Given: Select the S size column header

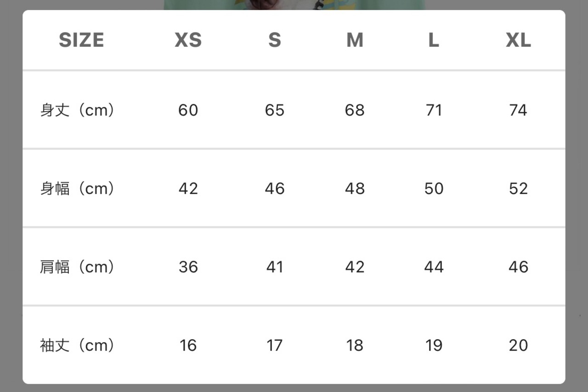Looking at the screenshot, I should pyautogui.click(x=275, y=40).
